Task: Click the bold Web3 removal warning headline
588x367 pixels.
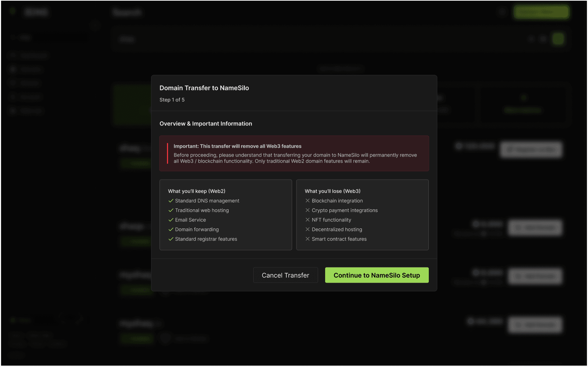Action: click(237, 146)
